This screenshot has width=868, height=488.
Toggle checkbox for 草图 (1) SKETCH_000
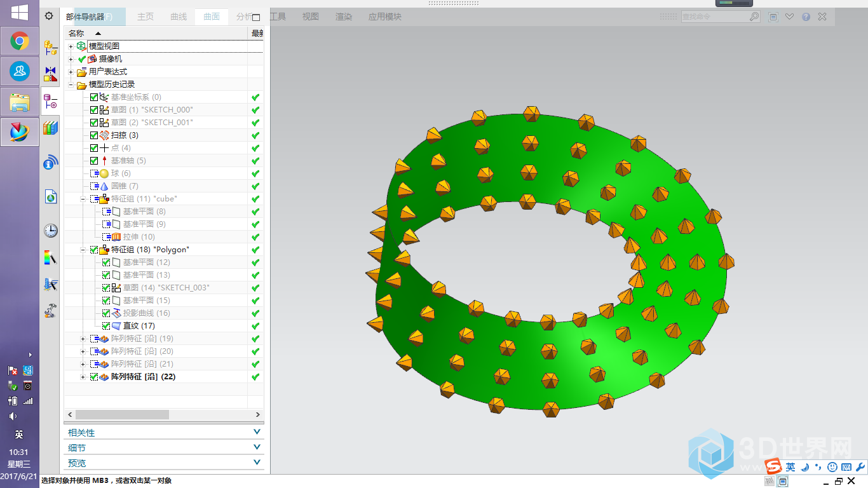[x=94, y=110]
